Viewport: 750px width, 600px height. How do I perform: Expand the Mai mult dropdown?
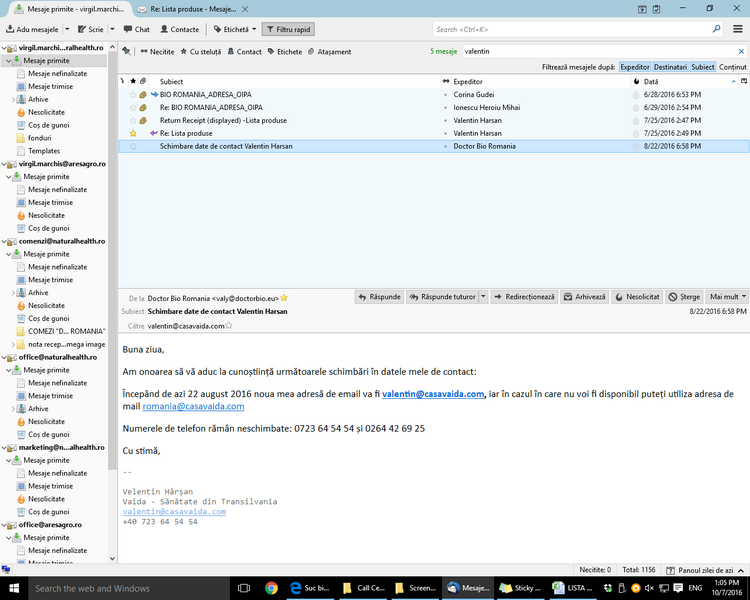728,297
